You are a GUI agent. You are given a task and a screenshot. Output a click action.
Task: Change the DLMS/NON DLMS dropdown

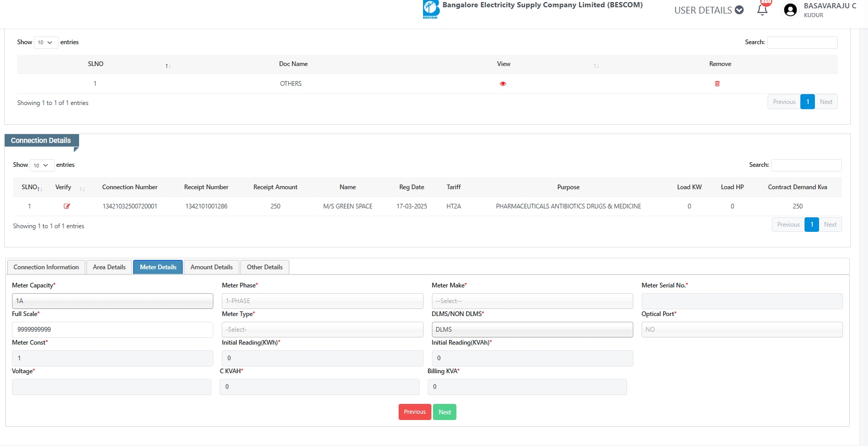point(532,330)
